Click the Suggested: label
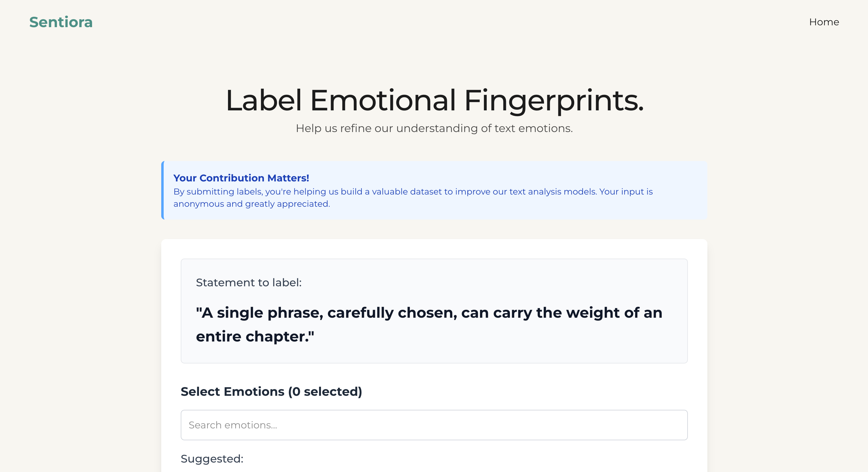 (x=212, y=459)
